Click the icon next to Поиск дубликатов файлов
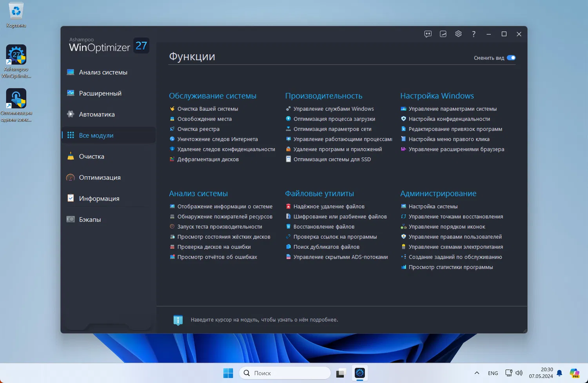The image size is (588, 383). tap(288, 247)
